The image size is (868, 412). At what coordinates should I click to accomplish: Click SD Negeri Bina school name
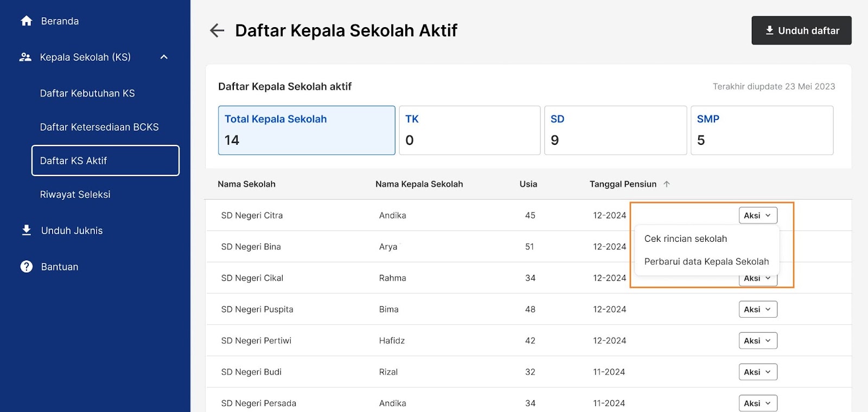pyautogui.click(x=251, y=247)
